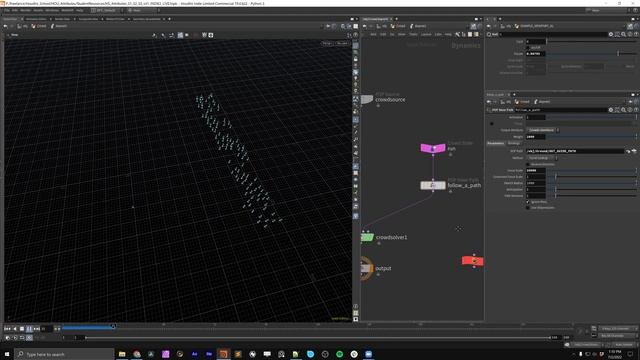Open the network editor Layout menu

426,35
